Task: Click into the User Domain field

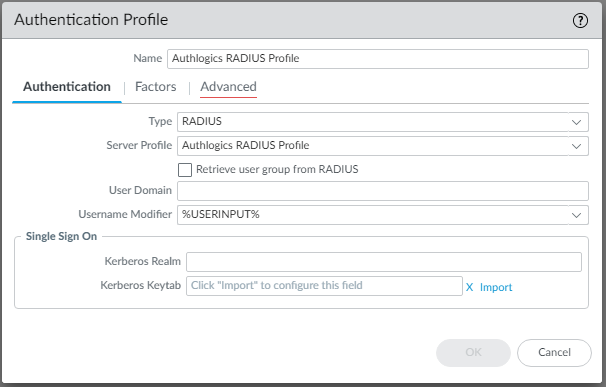Action: (x=383, y=191)
